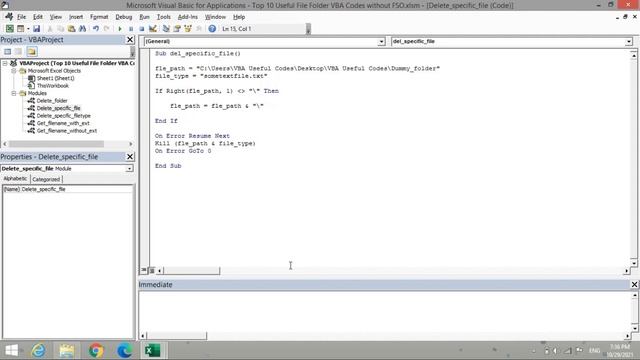The height and width of the screenshot is (360, 640).
Task: Open the Insert menu
Action: (x=76, y=17)
